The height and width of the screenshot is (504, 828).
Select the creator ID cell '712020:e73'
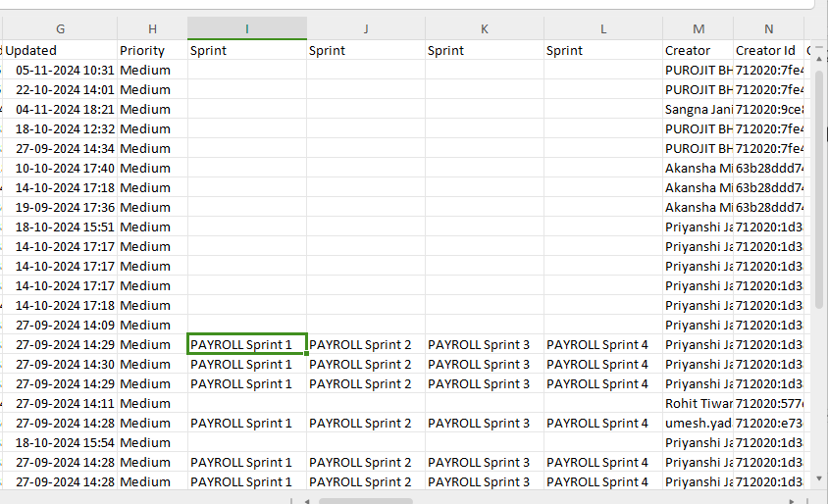pos(768,424)
